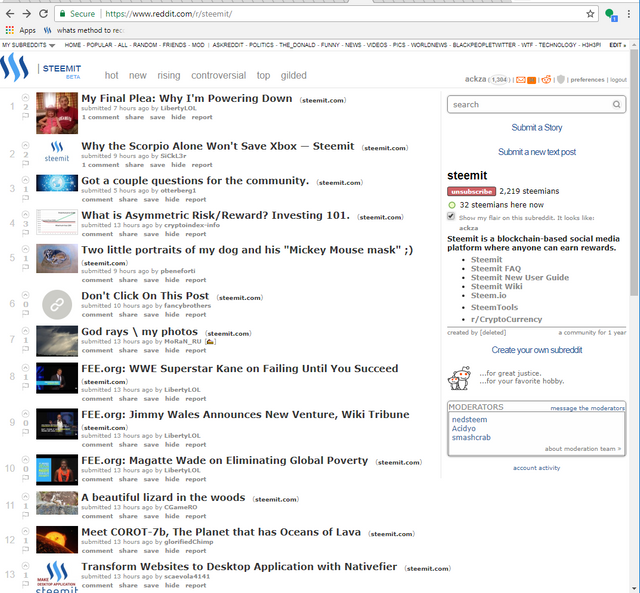This screenshot has height=593, width=640.
Task: Upvote 'Don't Click On This Post'
Action: pos(25,295)
